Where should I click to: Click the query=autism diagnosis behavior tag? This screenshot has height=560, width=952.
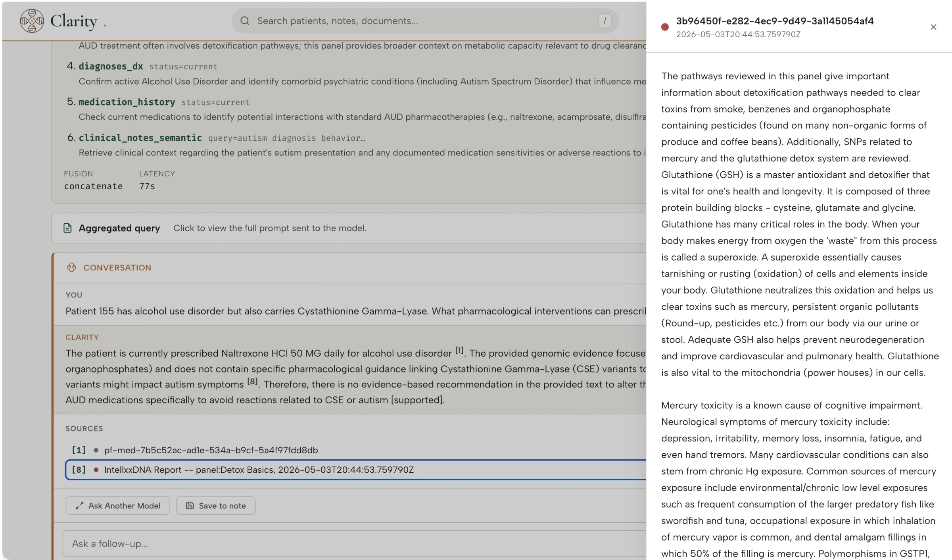coord(287,138)
